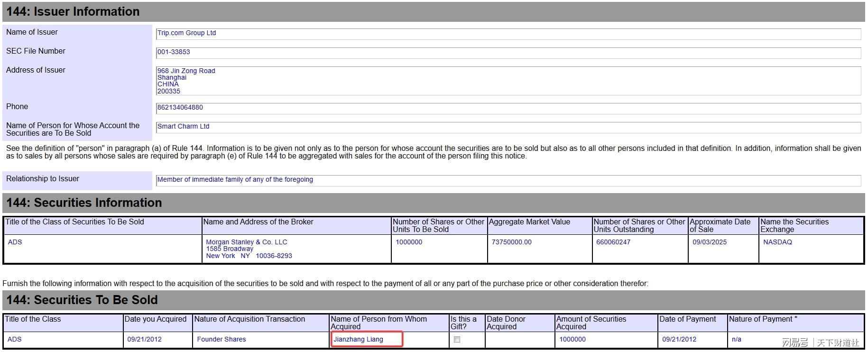Click the highlighted Jianzhang Liang cell
Image resolution: width=868 pixels, height=352 pixels.
point(367,340)
